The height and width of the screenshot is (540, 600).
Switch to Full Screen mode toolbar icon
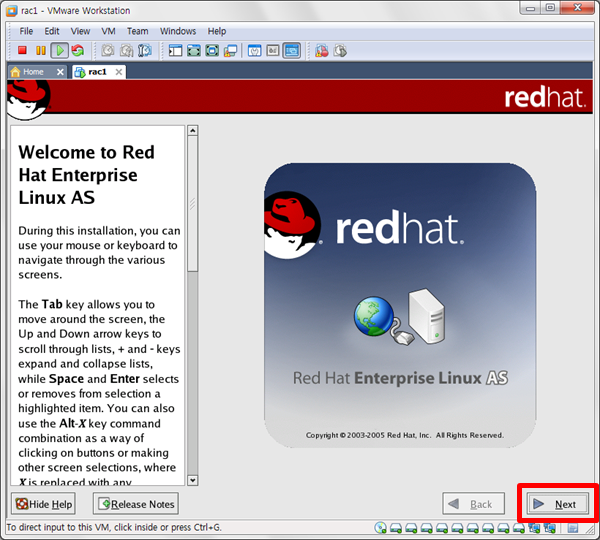[x=212, y=51]
